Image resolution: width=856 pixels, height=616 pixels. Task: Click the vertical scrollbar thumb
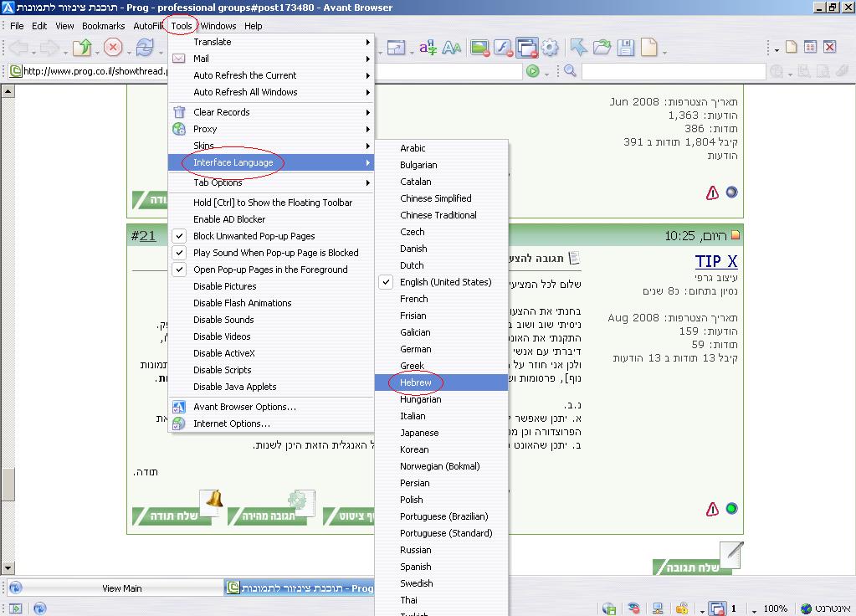[8, 484]
